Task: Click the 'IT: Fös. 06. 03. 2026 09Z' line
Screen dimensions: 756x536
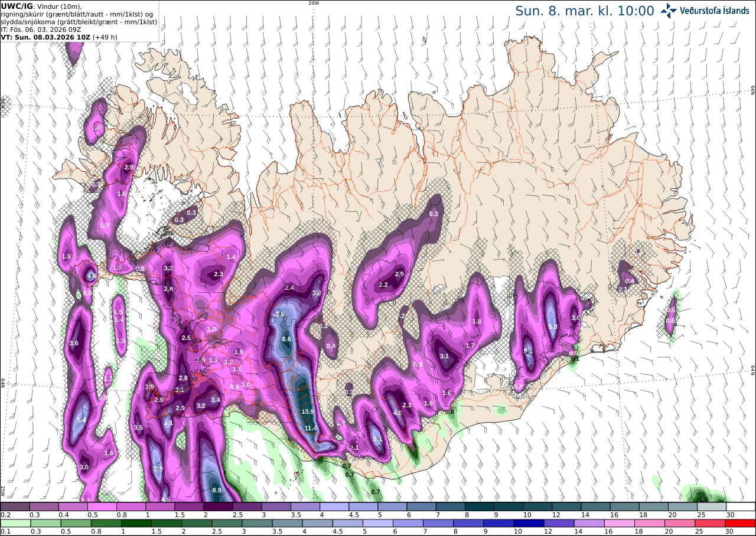Action: [x=41, y=29]
